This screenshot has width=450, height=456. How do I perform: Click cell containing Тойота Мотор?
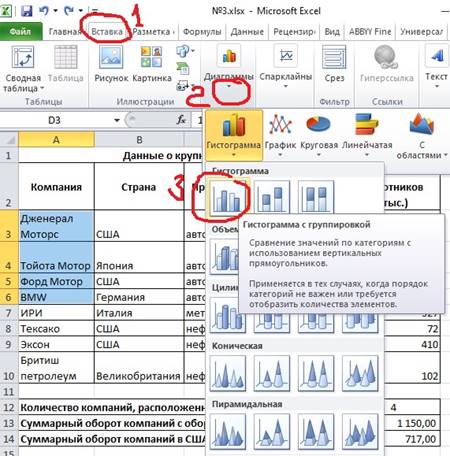pyautogui.click(x=56, y=257)
